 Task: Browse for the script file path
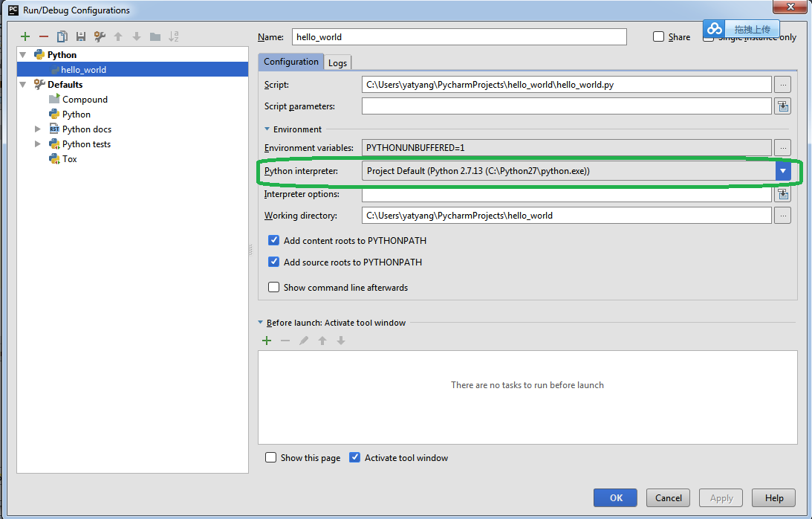[783, 85]
